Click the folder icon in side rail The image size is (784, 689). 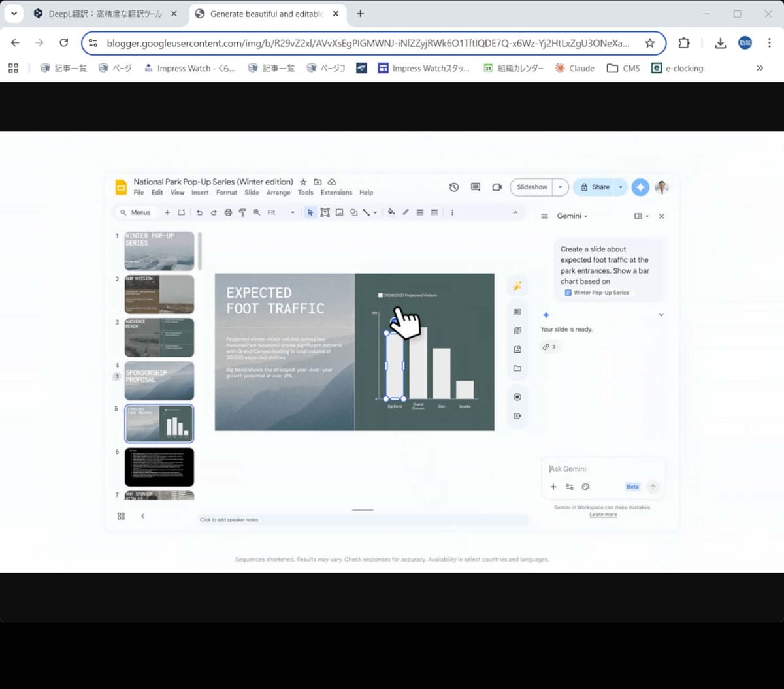pos(517,368)
